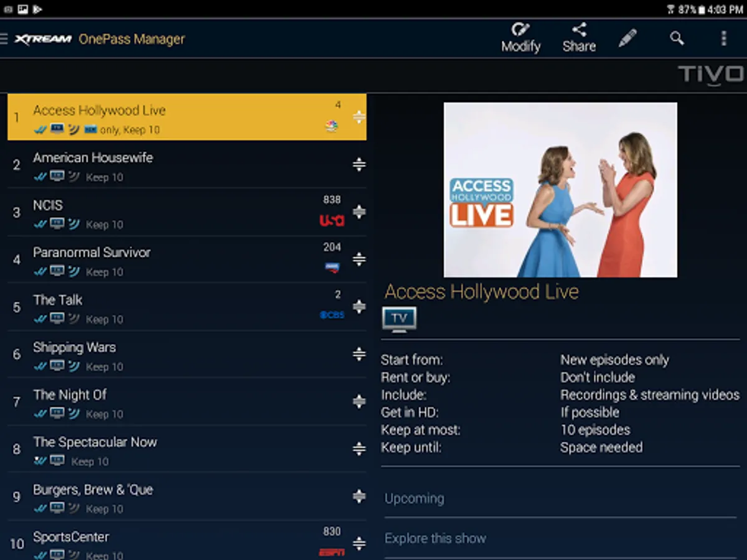Tap the reorder handle for NCIS

click(359, 212)
